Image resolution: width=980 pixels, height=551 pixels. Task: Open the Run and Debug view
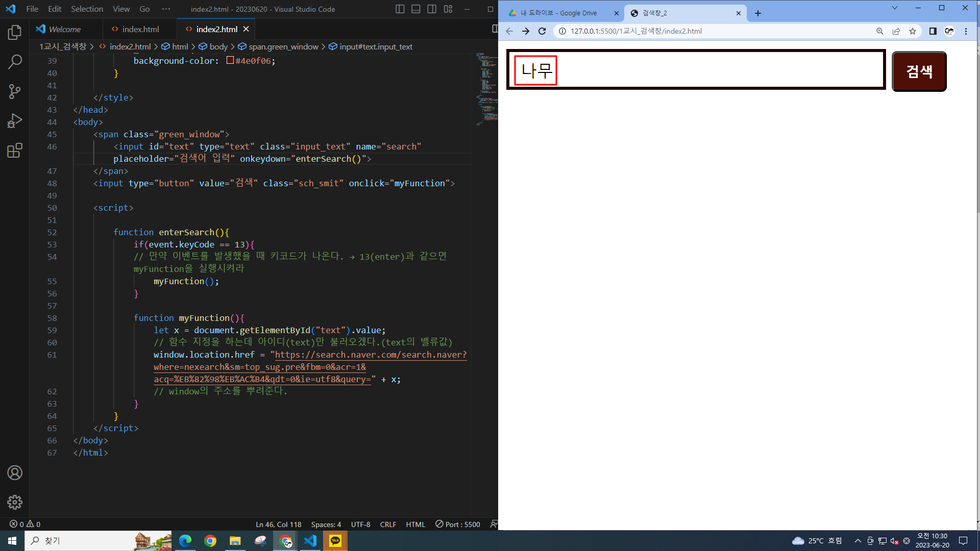(x=15, y=121)
